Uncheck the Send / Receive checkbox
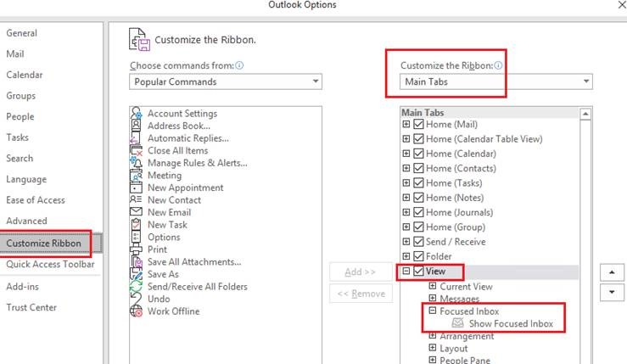The width and height of the screenshot is (627, 364). click(x=418, y=242)
